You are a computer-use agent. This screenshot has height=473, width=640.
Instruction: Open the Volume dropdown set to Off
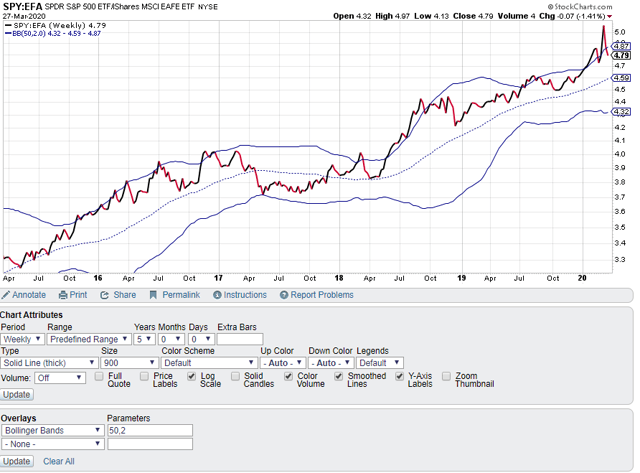(x=60, y=378)
